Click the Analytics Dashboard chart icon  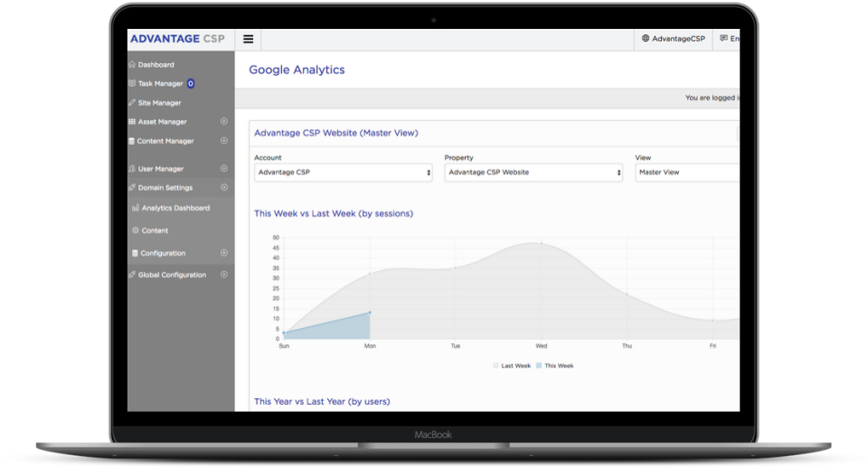coord(135,208)
